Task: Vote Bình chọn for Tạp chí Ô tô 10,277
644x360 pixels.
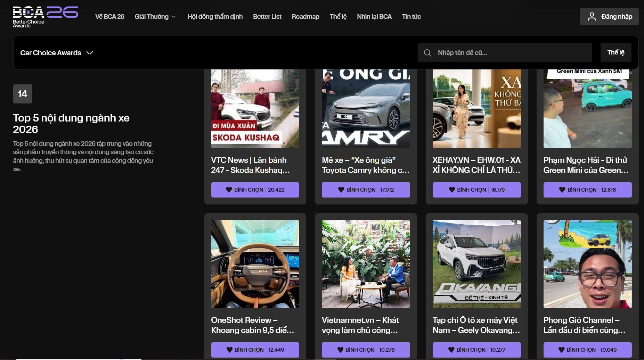Action: click(x=477, y=350)
